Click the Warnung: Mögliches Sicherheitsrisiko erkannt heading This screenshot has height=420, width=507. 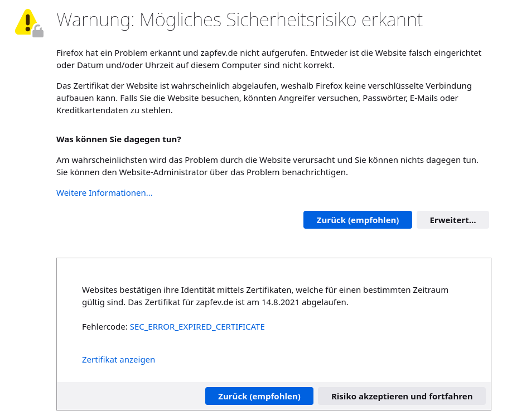tap(239, 20)
